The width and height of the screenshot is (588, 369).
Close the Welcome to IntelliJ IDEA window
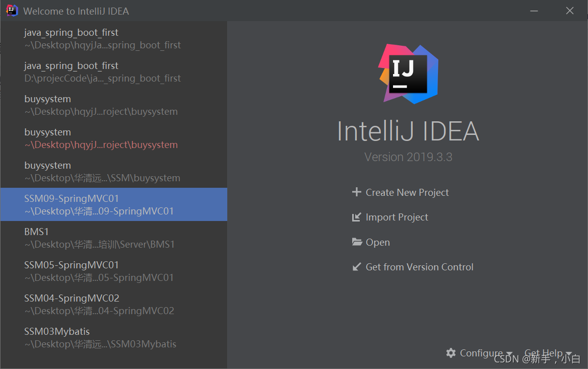pyautogui.click(x=570, y=11)
